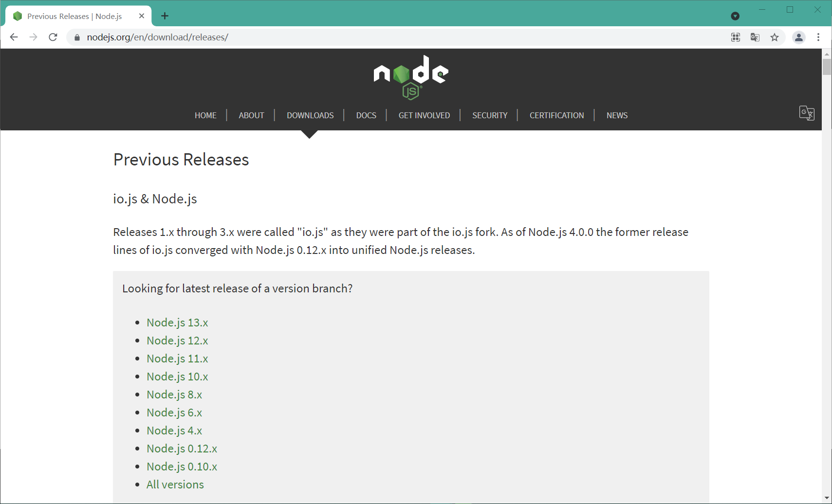Open the Node.js 4.x link
Viewport: 832px width, 504px height.
pyautogui.click(x=174, y=431)
